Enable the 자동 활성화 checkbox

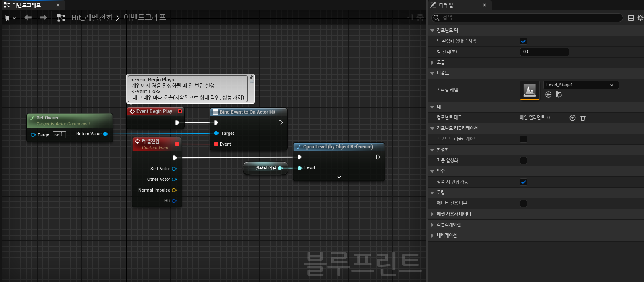(x=523, y=161)
